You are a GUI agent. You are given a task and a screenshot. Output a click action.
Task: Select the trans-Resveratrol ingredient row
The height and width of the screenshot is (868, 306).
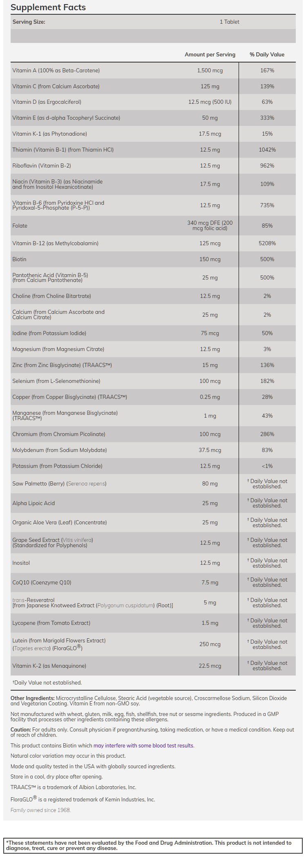[93, 603]
